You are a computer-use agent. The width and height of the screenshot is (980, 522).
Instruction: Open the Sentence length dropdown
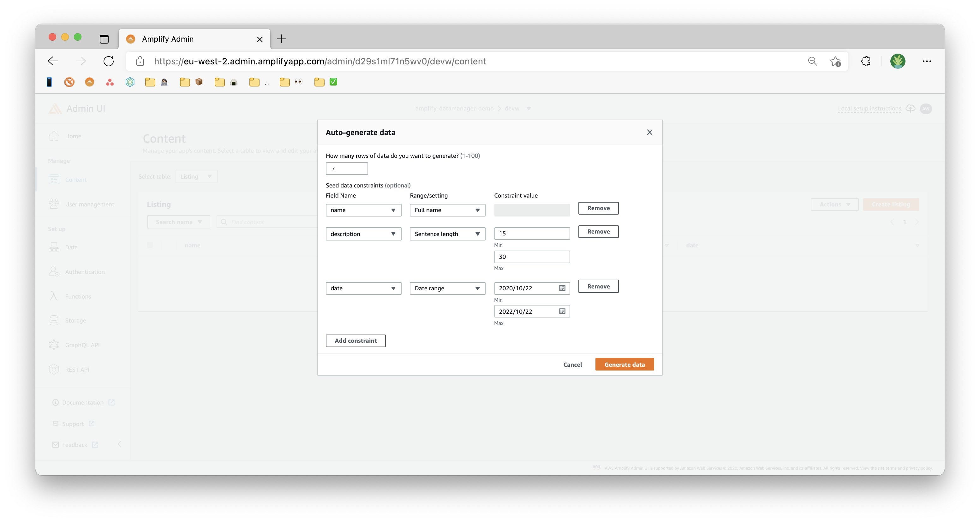pos(447,234)
